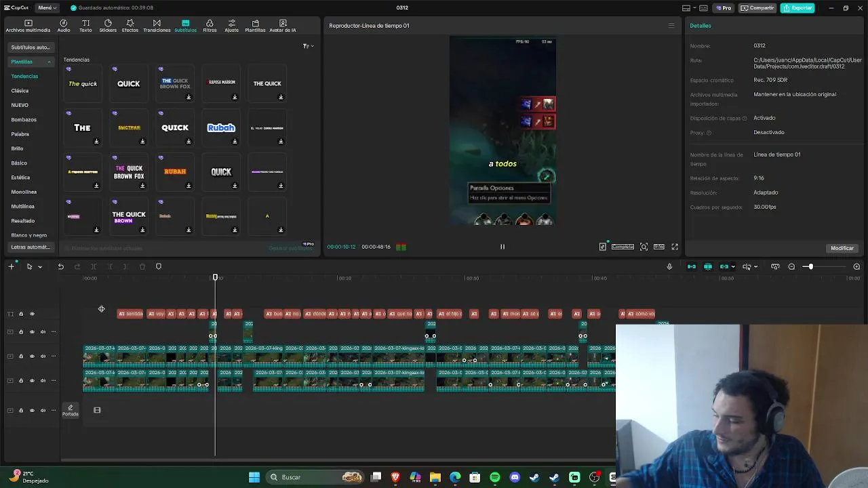Open the pointer tool dropdown arrow
Image resolution: width=868 pixels, height=488 pixels.
click(x=40, y=267)
